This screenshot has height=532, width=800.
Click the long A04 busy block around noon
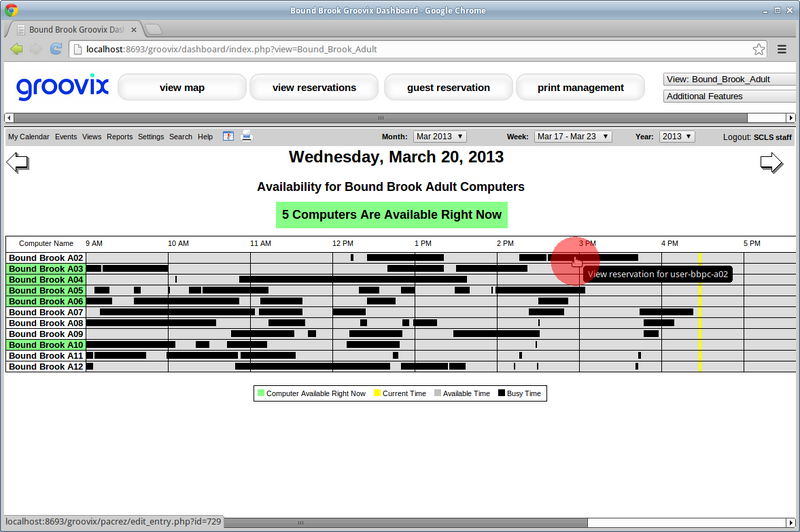[x=353, y=280]
